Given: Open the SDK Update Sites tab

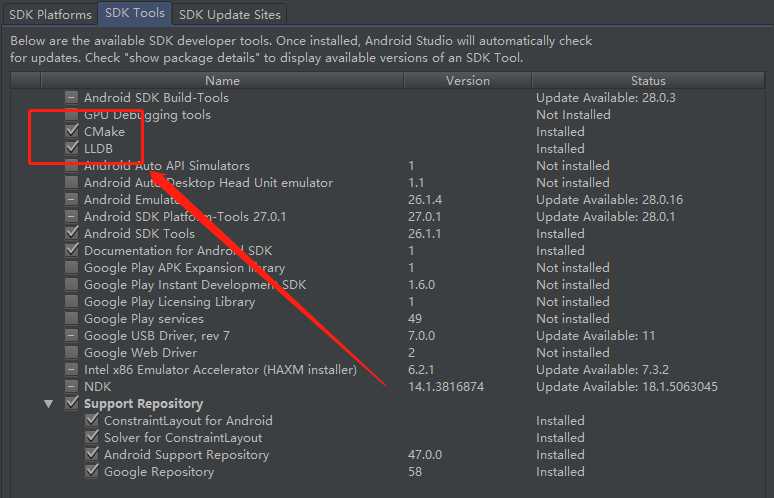Looking at the screenshot, I should pos(230,15).
